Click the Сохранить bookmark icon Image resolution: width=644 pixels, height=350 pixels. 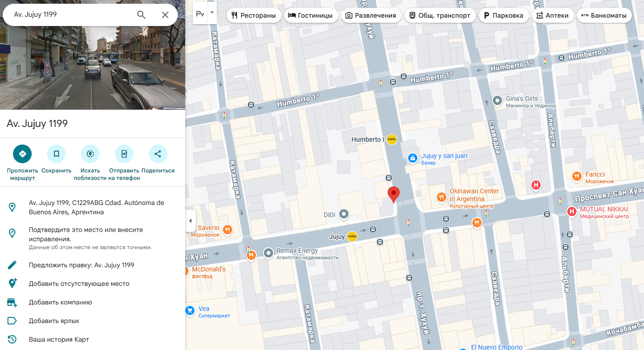coord(56,154)
